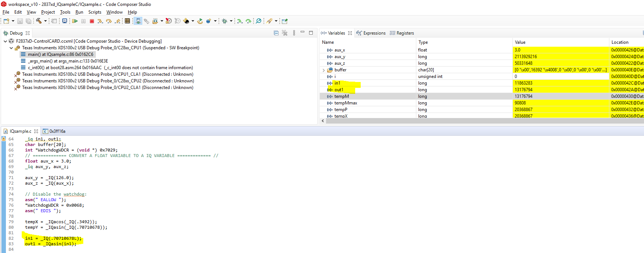Image resolution: width=644 pixels, height=253 pixels.
Task: Open the File menu
Action: click(x=6, y=12)
